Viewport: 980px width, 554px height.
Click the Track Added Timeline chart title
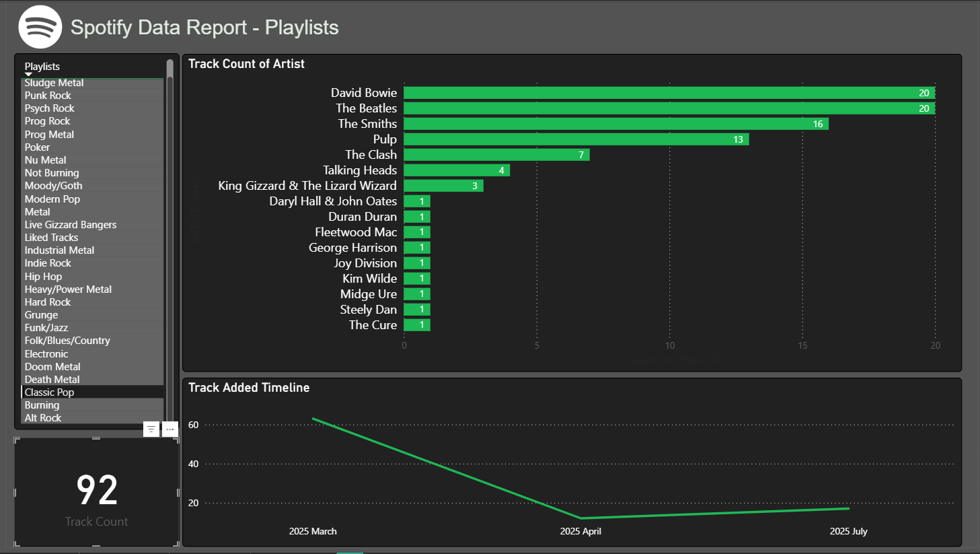point(249,388)
